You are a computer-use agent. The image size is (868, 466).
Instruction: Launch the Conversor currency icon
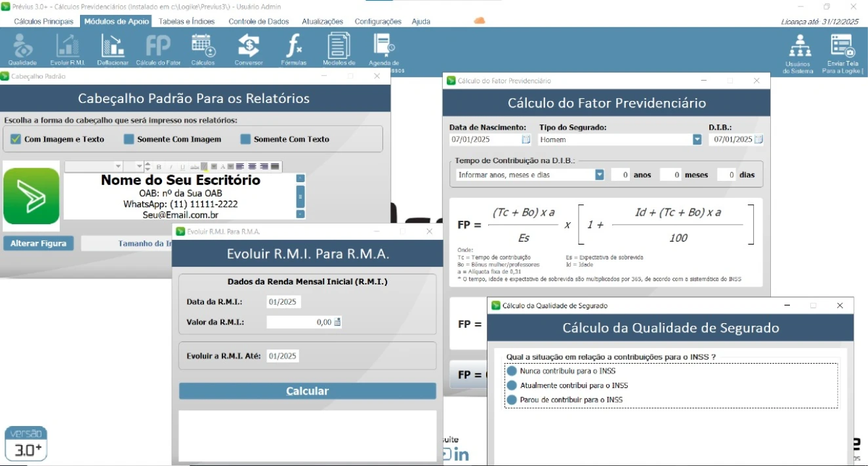tap(248, 49)
